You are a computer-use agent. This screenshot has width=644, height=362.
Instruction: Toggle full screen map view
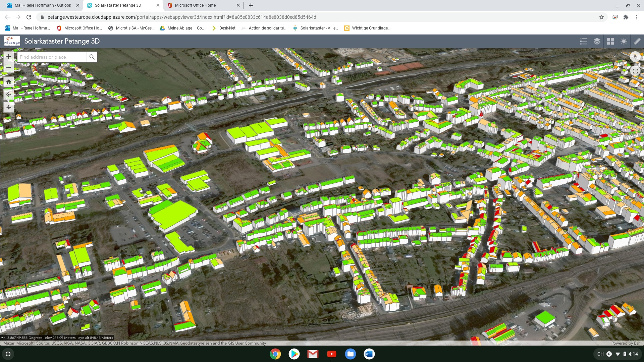(635, 71)
